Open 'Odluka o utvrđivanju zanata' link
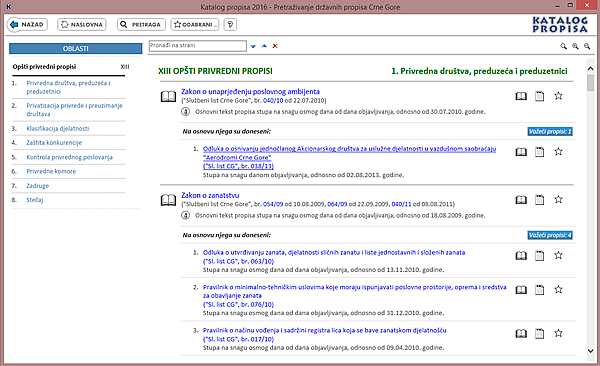Screen dimensions: 600x366 334,257
